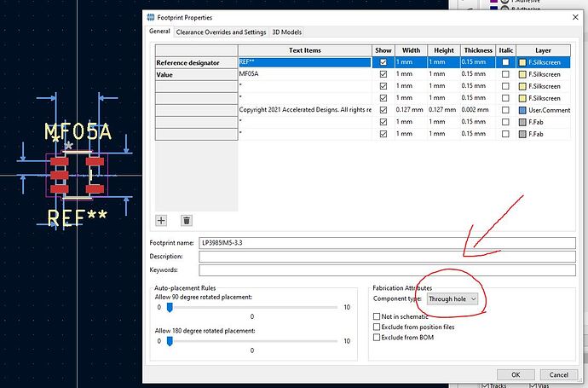Toggle Show checkbox for Copyright text row
The height and width of the screenshot is (388, 588).
(383, 110)
